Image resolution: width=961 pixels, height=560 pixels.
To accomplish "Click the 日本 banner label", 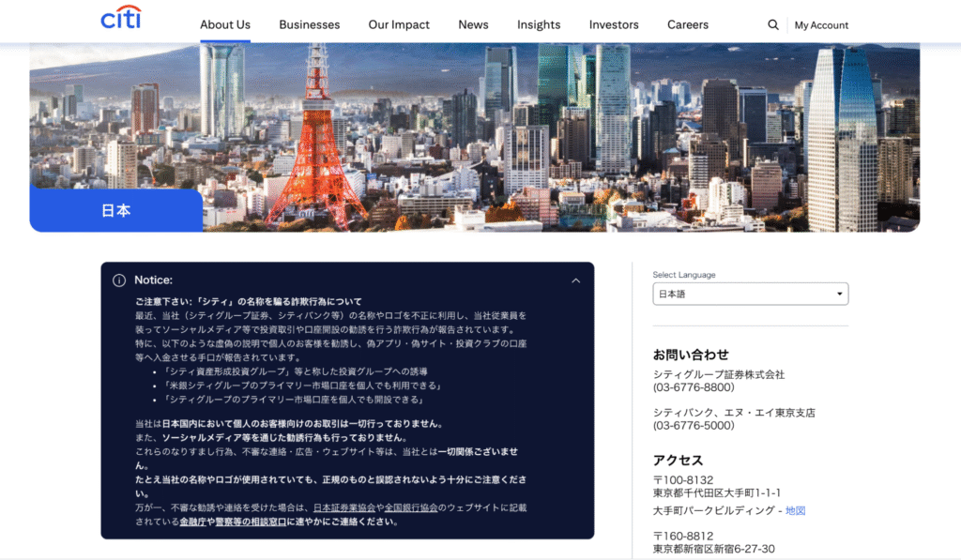I will click(x=115, y=210).
